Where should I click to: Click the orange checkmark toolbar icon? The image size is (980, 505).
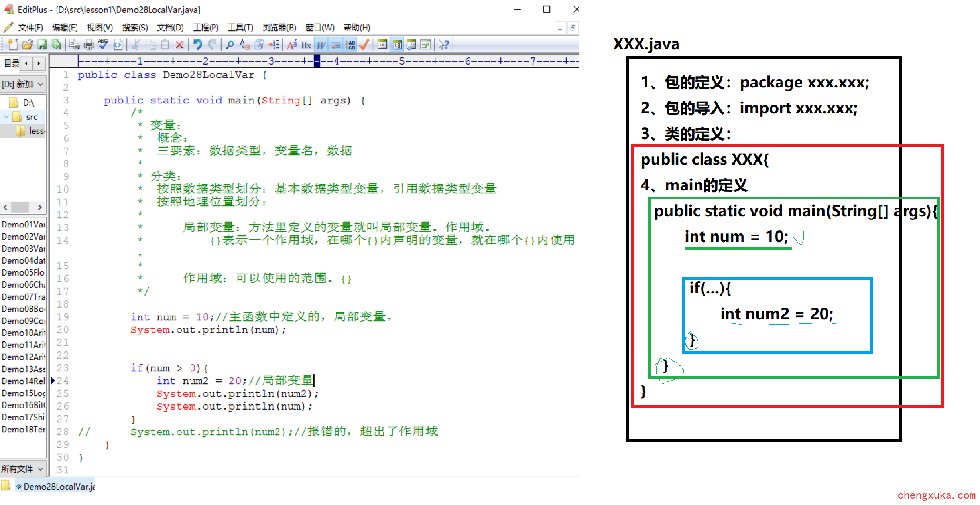coord(364,45)
